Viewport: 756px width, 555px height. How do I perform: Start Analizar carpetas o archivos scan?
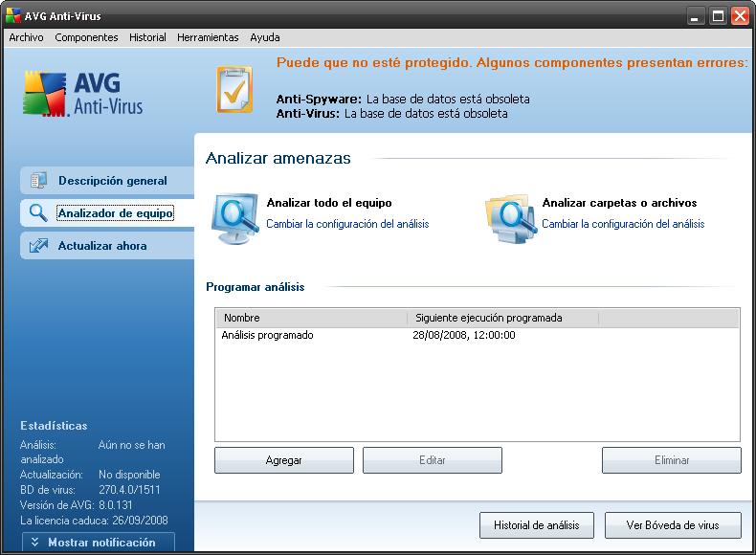[619, 203]
